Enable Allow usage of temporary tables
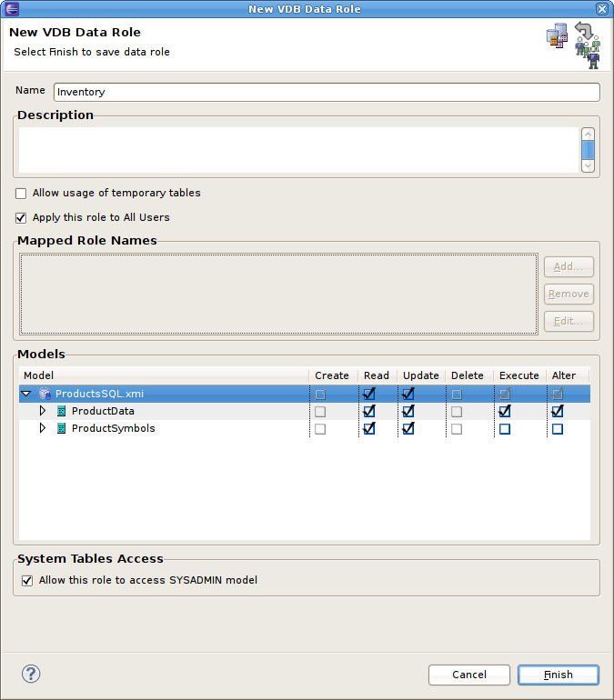This screenshot has height=700, width=614. (21, 194)
